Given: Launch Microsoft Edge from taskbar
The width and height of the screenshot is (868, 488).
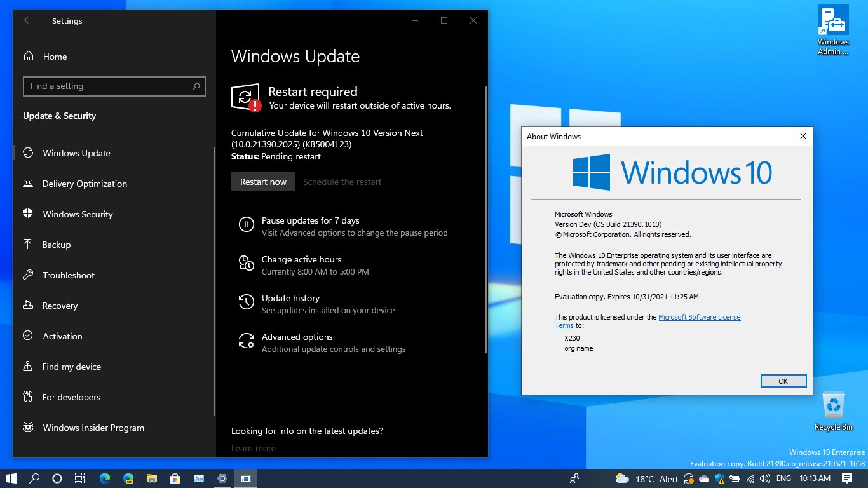Looking at the screenshot, I should point(105,478).
